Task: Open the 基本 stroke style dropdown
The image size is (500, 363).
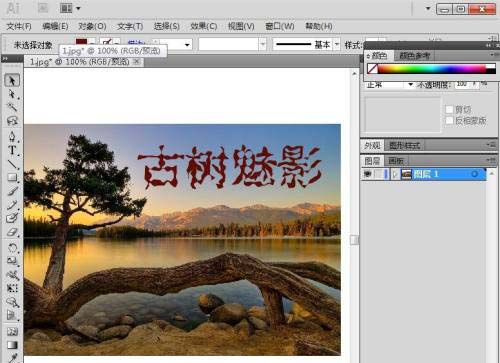Action: [x=337, y=44]
